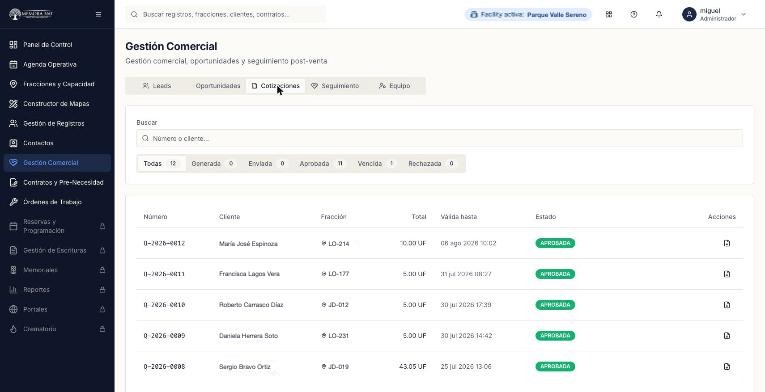Open Contactos in the sidebar
765x392 pixels.
click(57, 143)
